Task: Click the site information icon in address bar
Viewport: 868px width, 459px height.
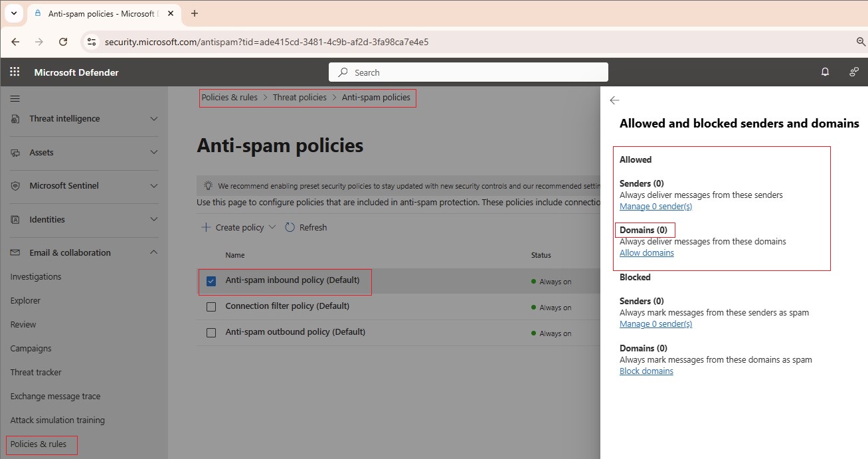Action: click(x=92, y=42)
